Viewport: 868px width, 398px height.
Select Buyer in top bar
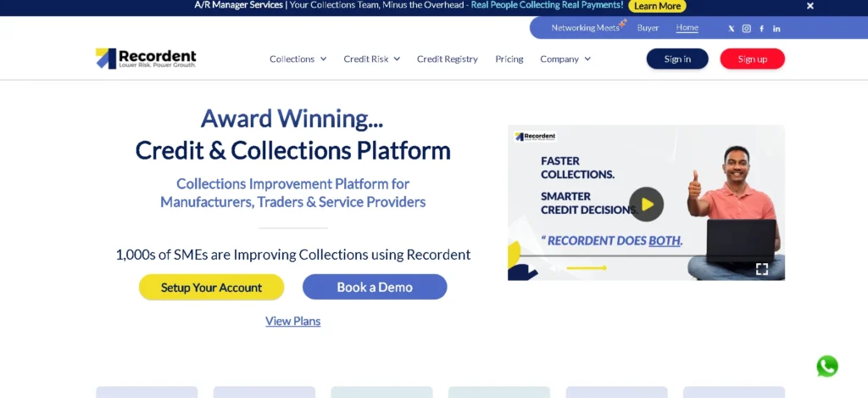pyautogui.click(x=648, y=28)
